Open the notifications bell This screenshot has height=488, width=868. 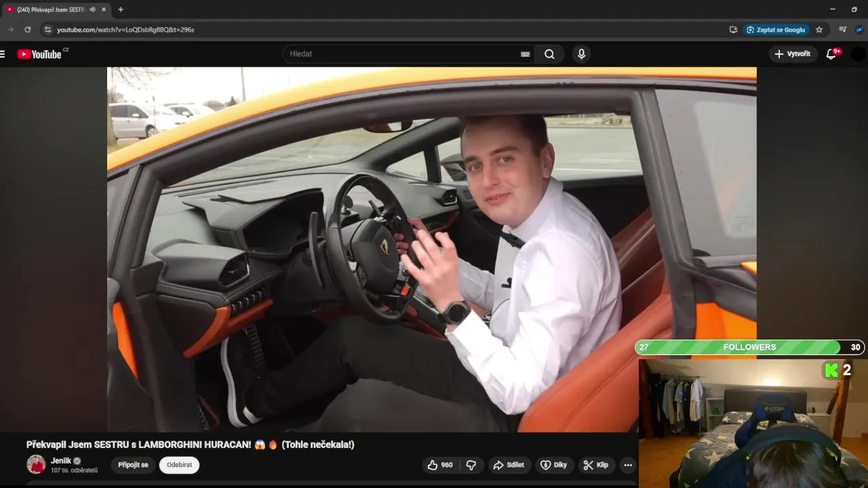point(832,54)
